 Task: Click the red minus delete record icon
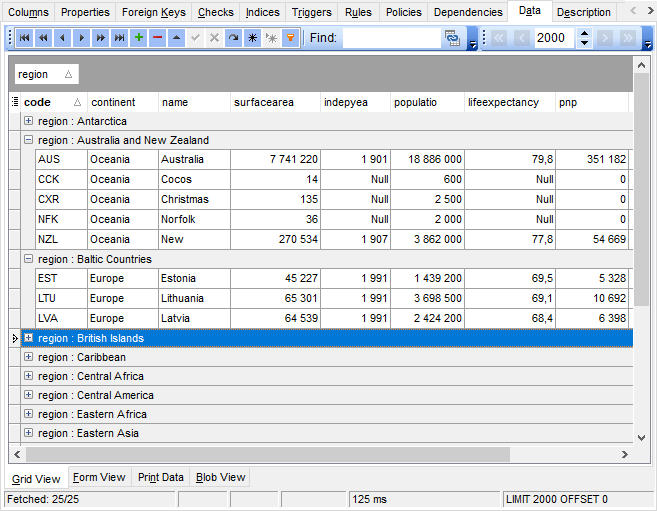pos(157,38)
